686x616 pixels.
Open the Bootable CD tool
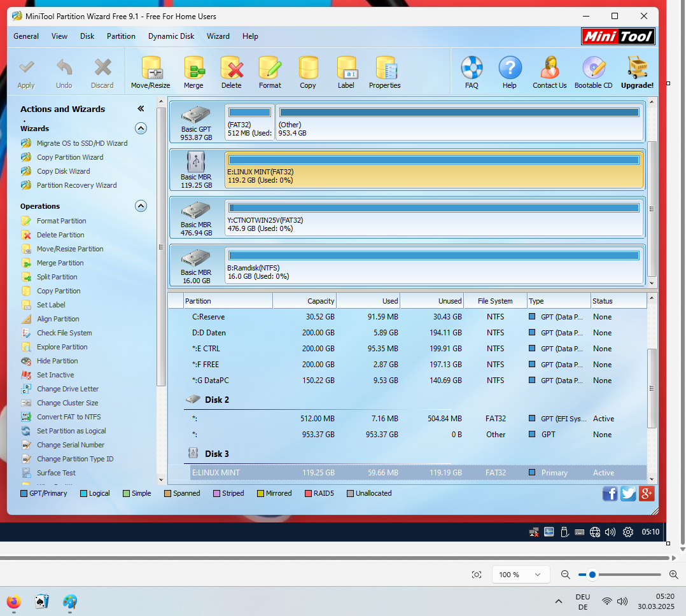pos(594,73)
